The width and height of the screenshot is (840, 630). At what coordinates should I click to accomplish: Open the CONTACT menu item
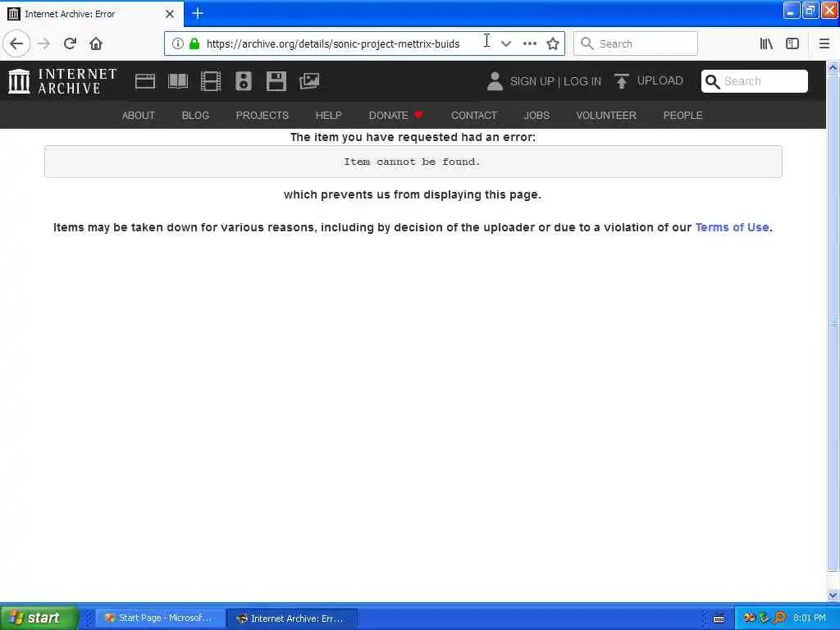pyautogui.click(x=474, y=115)
